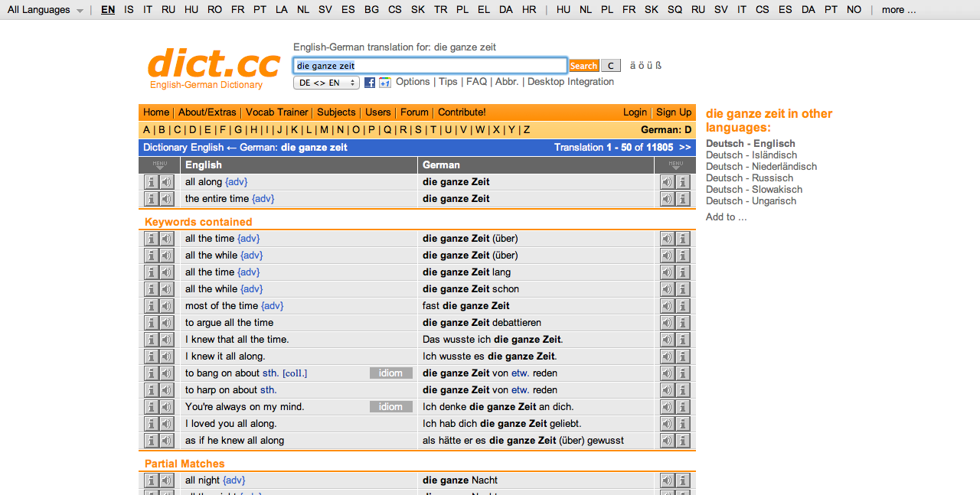980x495 pixels.
Task: Play English audio for 'You're always on my mind.'
Action: (166, 407)
